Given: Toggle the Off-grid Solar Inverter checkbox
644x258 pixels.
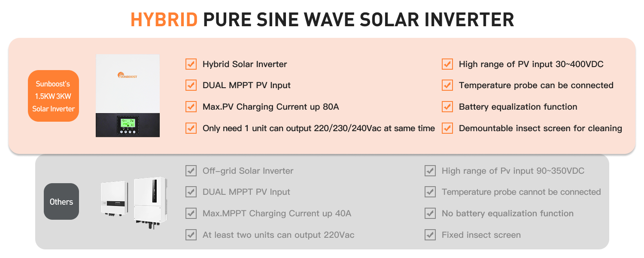Looking at the screenshot, I should pyautogui.click(x=191, y=171).
